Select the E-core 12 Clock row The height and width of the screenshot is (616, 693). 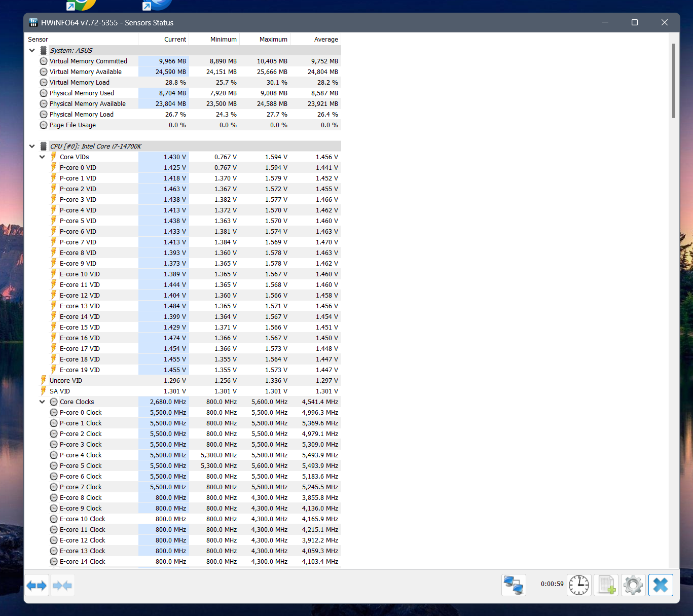(183, 540)
